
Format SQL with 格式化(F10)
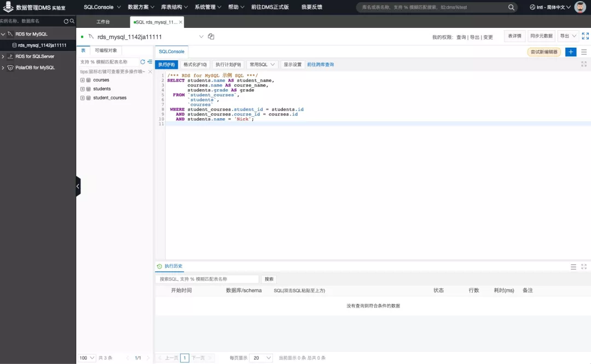(x=195, y=65)
